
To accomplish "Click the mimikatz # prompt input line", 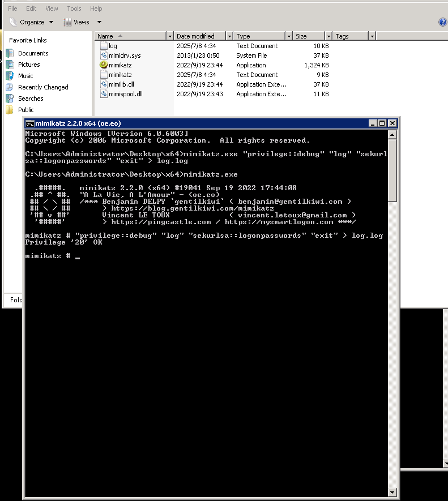I will (207, 256).
